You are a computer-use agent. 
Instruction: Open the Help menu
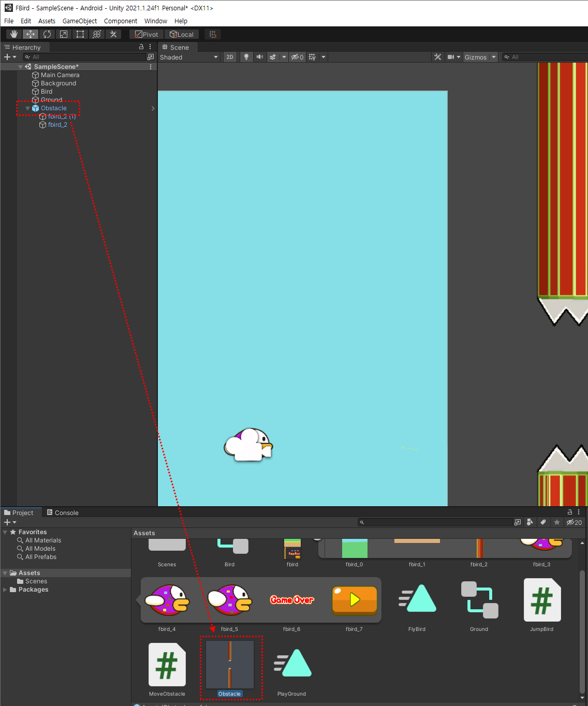click(181, 21)
